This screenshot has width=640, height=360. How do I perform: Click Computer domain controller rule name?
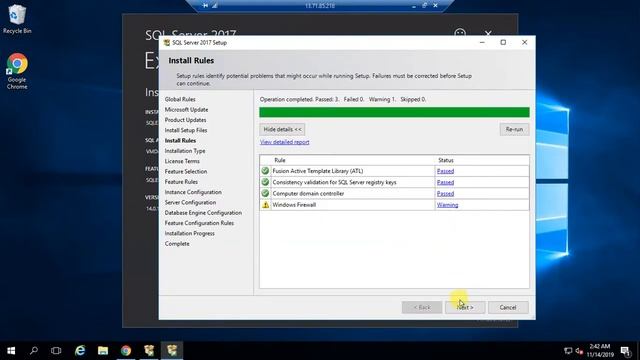[308, 193]
